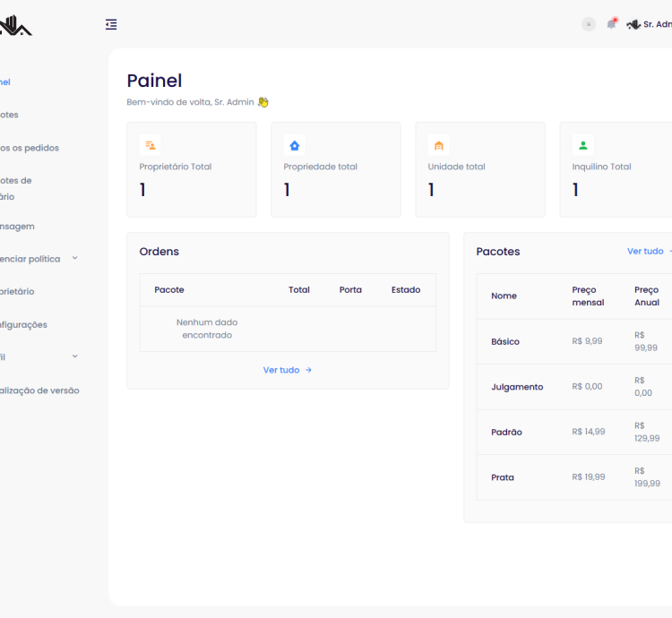
Task: Click the Estado column header in Ordens
Action: 406,290
